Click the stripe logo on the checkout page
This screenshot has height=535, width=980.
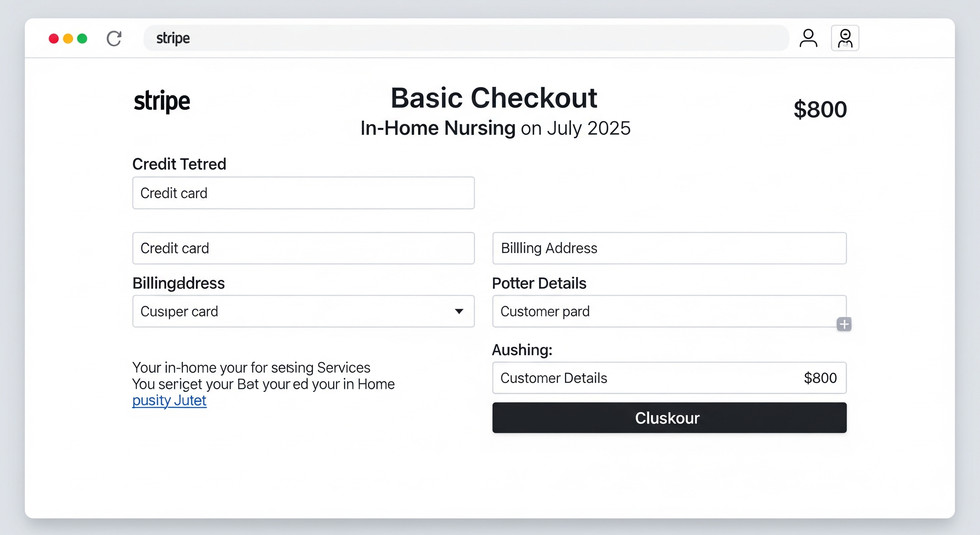[x=162, y=101]
